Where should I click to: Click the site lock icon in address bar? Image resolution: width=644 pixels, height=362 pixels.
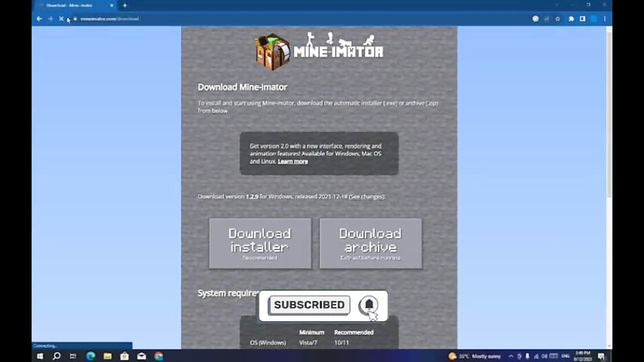tap(74, 19)
